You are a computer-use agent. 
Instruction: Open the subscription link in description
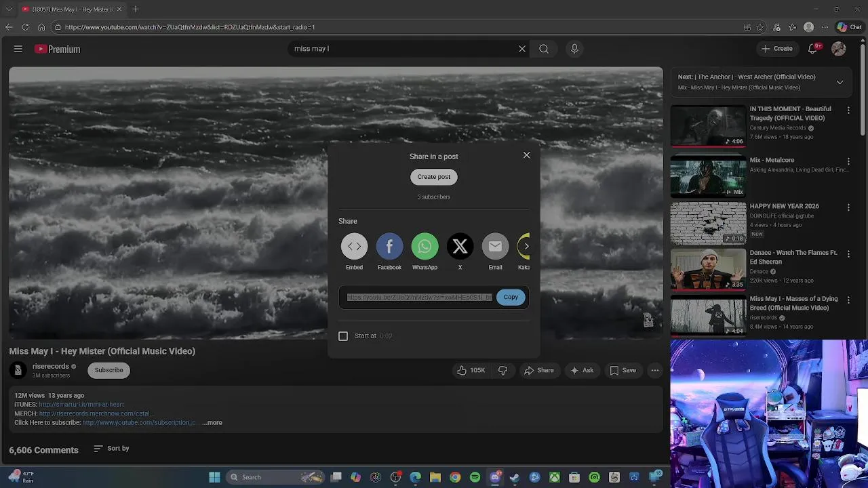pyautogui.click(x=140, y=422)
